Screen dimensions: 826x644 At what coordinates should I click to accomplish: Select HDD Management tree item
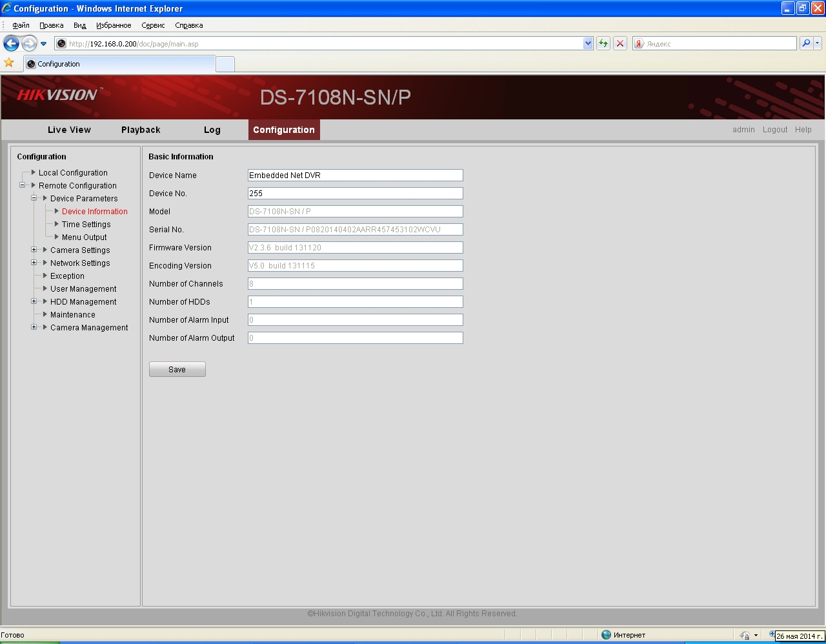pyautogui.click(x=83, y=302)
